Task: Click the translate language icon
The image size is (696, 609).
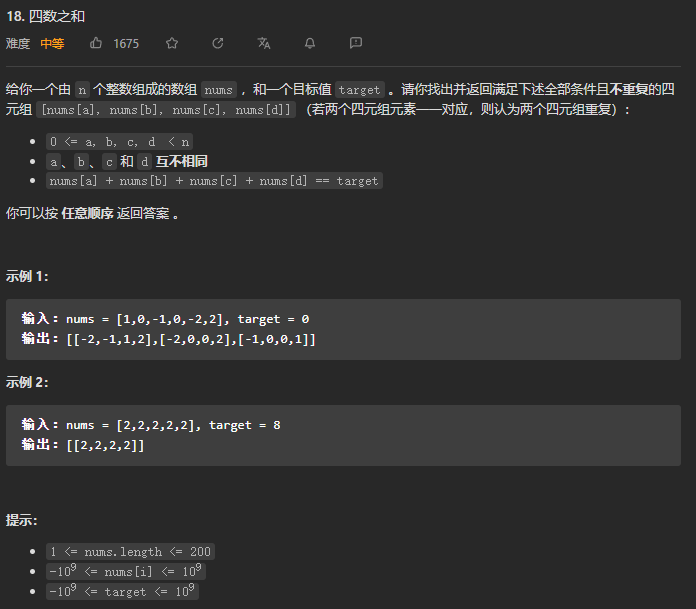Action: click(264, 43)
